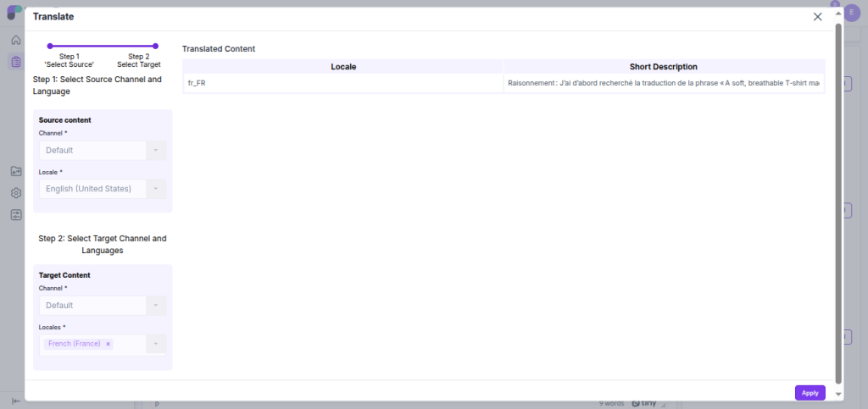The width and height of the screenshot is (868, 409).
Task: Collapse the sidebar using bottom arrow icon
Action: (x=15, y=401)
